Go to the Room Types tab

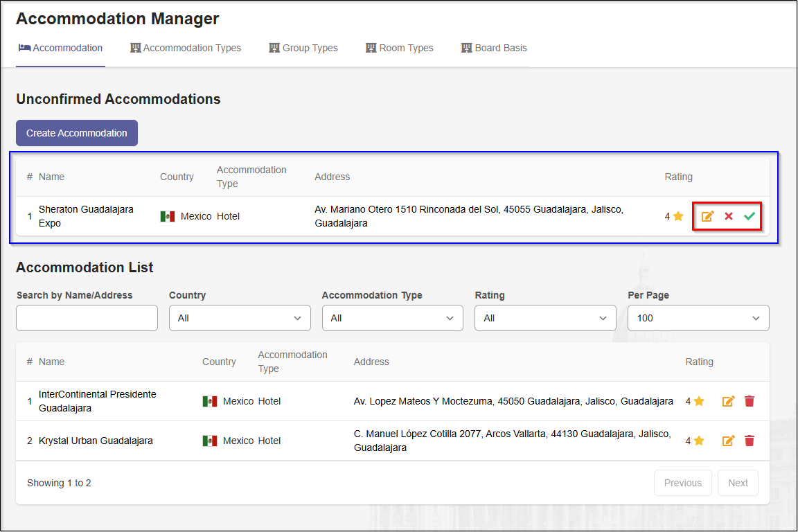(x=400, y=48)
